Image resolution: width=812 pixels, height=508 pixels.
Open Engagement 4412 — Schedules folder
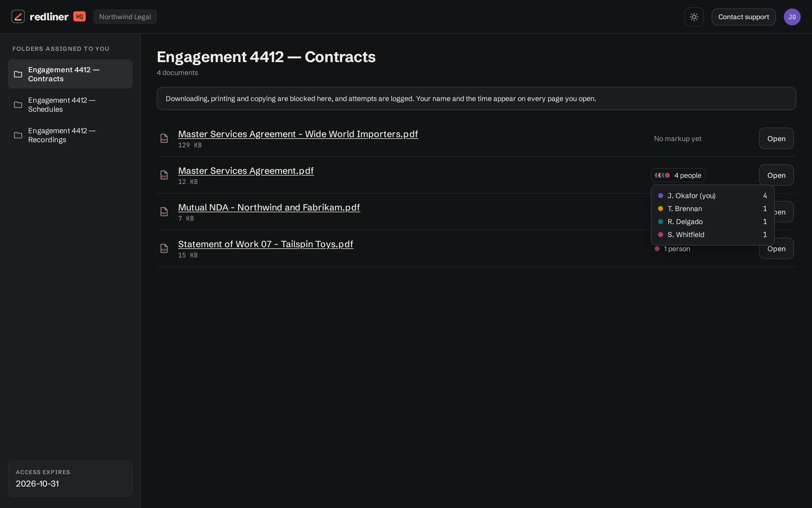[70, 104]
